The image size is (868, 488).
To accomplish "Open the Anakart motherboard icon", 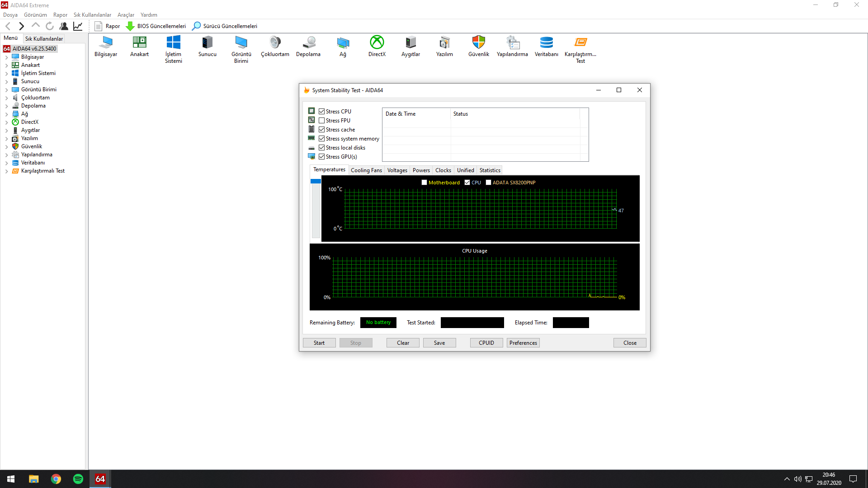I will (x=139, y=42).
